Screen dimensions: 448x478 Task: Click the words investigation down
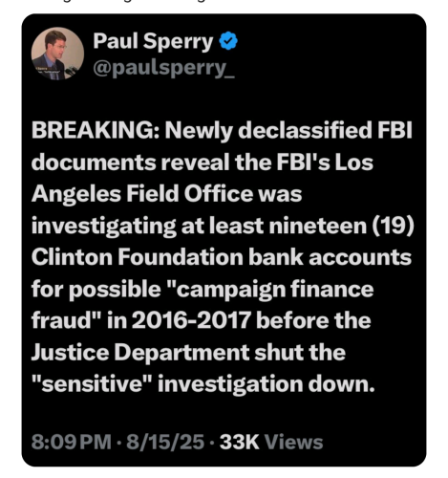point(267,384)
